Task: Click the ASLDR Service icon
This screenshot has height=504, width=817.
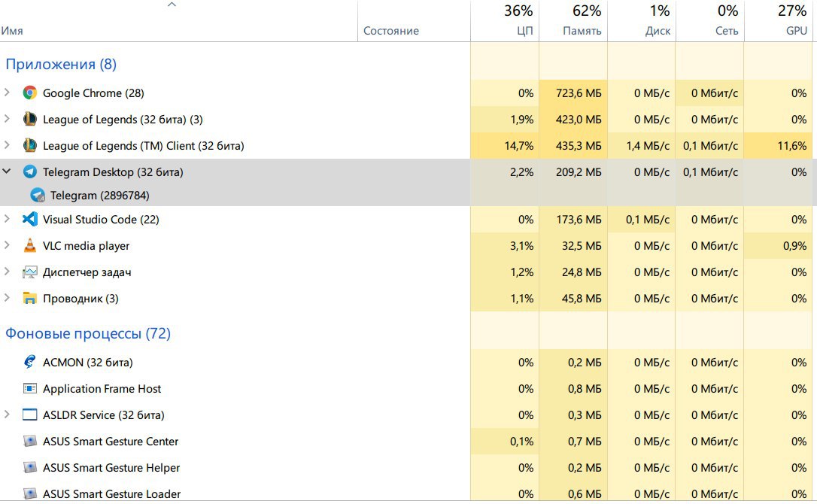Action: (x=29, y=415)
